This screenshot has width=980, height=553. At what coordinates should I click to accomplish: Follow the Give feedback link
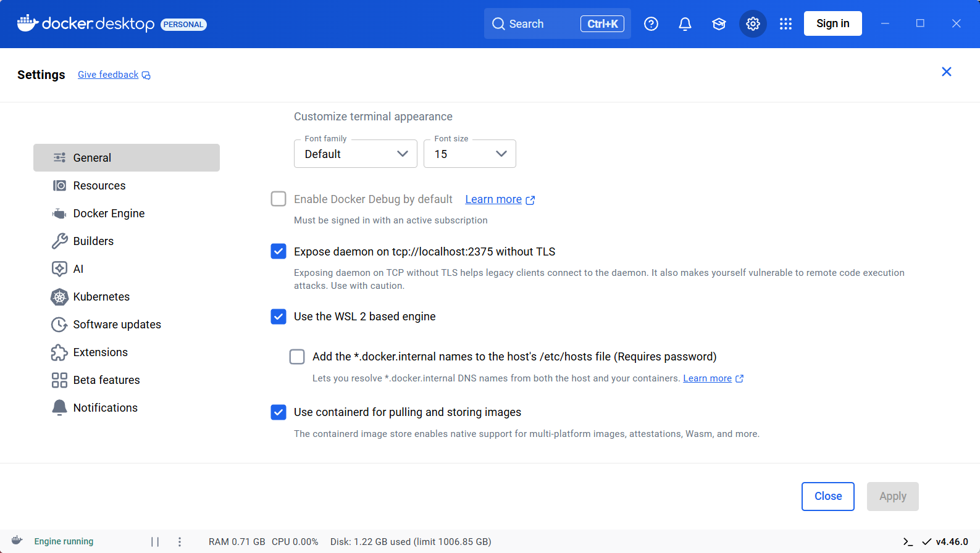pyautogui.click(x=108, y=75)
